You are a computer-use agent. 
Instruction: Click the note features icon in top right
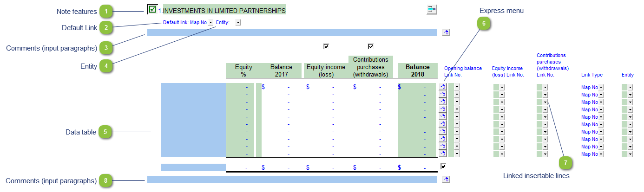click(432, 9)
